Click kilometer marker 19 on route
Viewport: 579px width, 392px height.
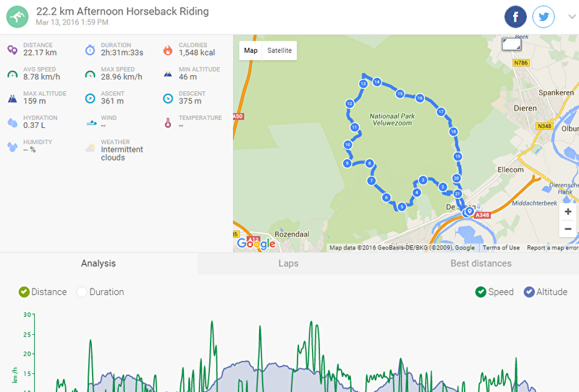(x=458, y=156)
